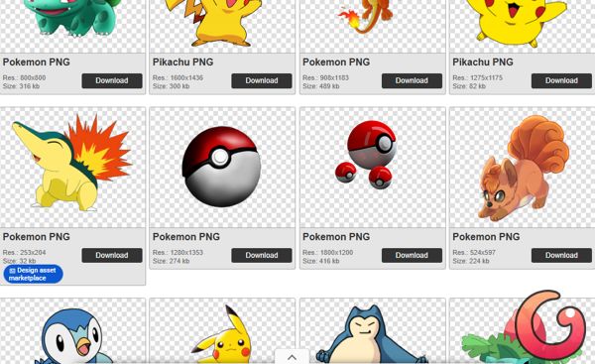Open the three Pokeballs thumbnail
Screen dimensions: 595x364
click(x=372, y=168)
